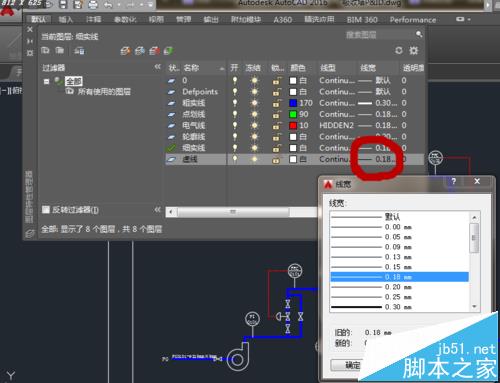Toggle on/off bulb for 电气线 layer
This screenshot has width=500, height=383.
[235, 125]
